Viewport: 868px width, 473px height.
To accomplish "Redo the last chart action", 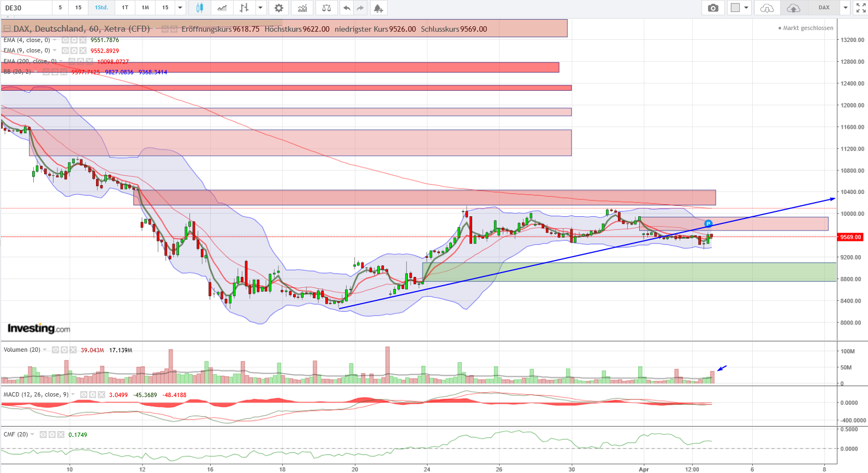I will [360, 8].
